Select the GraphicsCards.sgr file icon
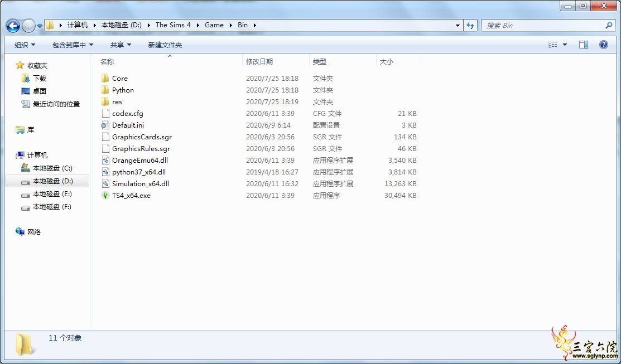The width and height of the screenshot is (621, 364). [105, 137]
